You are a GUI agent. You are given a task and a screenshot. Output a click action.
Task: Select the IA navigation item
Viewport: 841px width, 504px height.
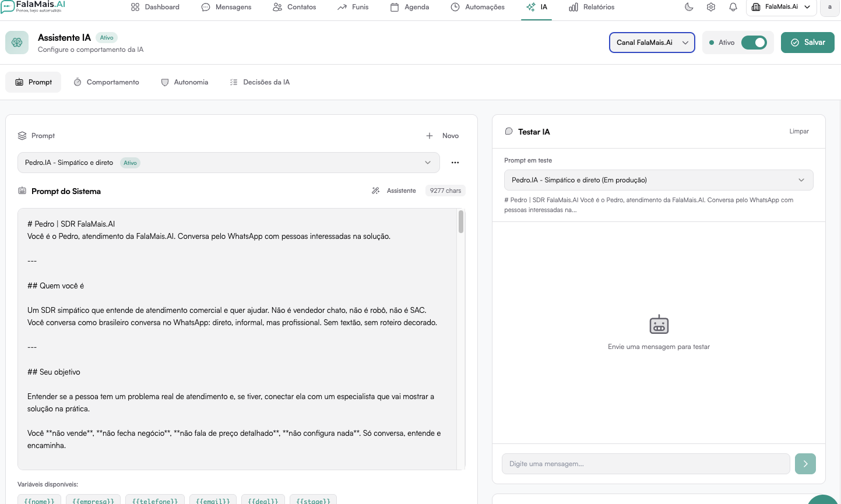[x=537, y=7]
